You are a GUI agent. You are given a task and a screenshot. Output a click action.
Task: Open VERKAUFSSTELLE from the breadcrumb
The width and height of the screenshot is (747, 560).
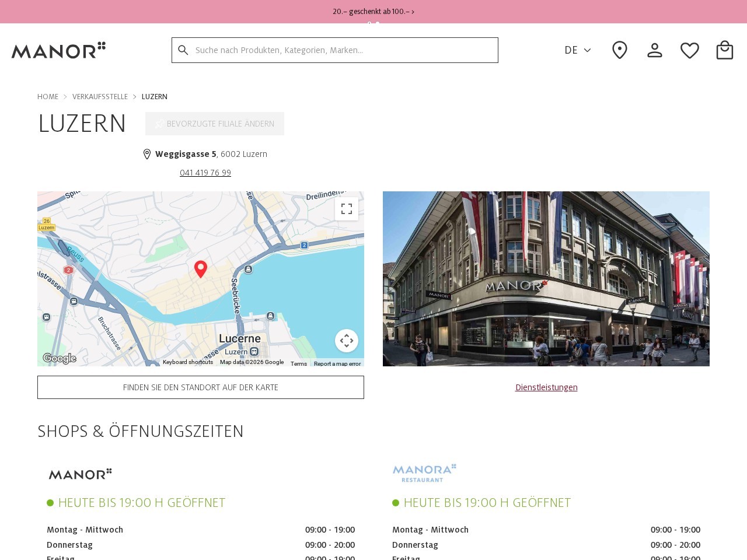tap(100, 96)
